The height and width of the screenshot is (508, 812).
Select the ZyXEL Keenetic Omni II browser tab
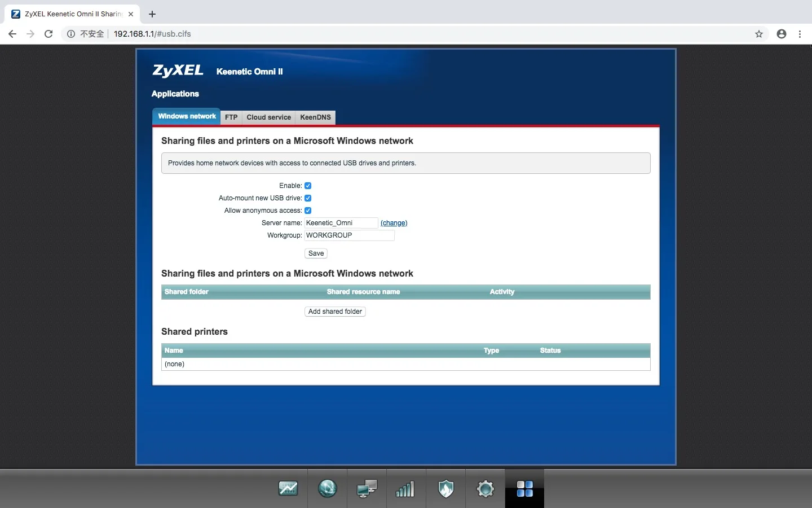[72, 14]
